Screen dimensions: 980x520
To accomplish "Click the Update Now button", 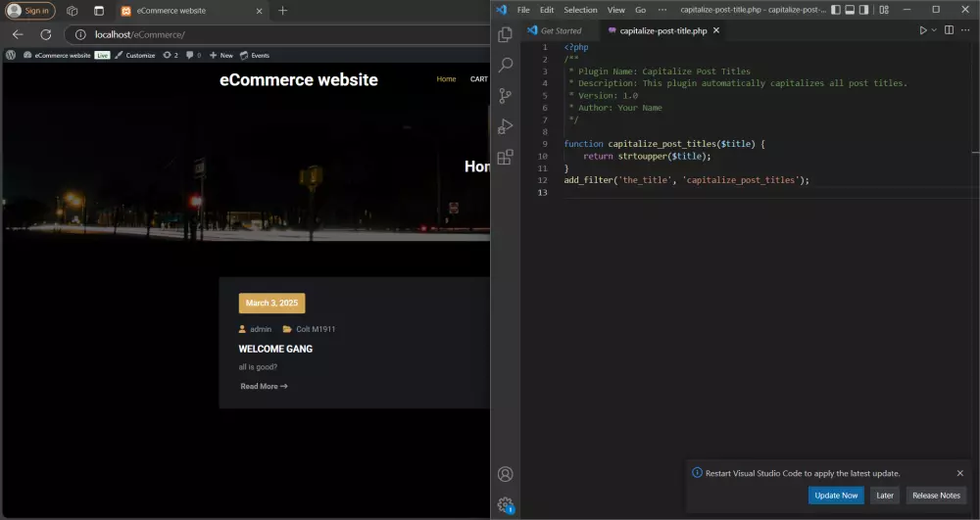I will pyautogui.click(x=836, y=496).
